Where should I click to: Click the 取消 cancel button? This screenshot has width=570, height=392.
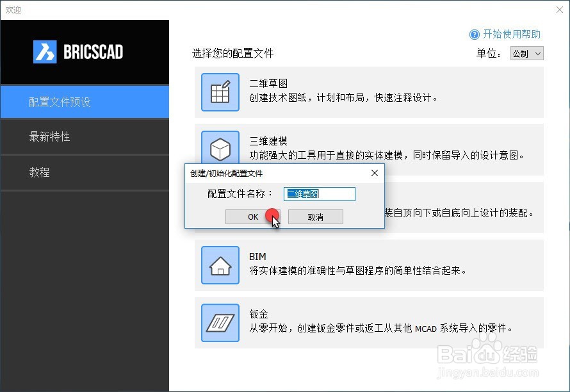[x=316, y=216]
